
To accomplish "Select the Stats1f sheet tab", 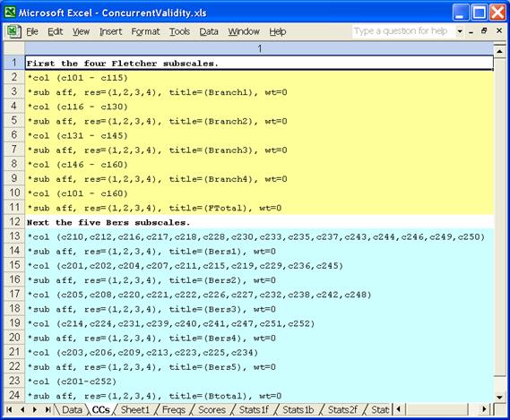I will [254, 410].
